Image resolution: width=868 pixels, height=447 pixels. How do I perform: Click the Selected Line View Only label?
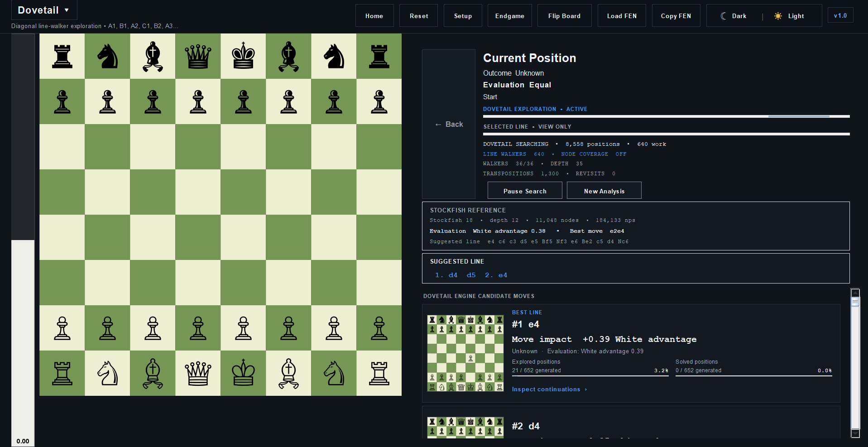pos(527,127)
